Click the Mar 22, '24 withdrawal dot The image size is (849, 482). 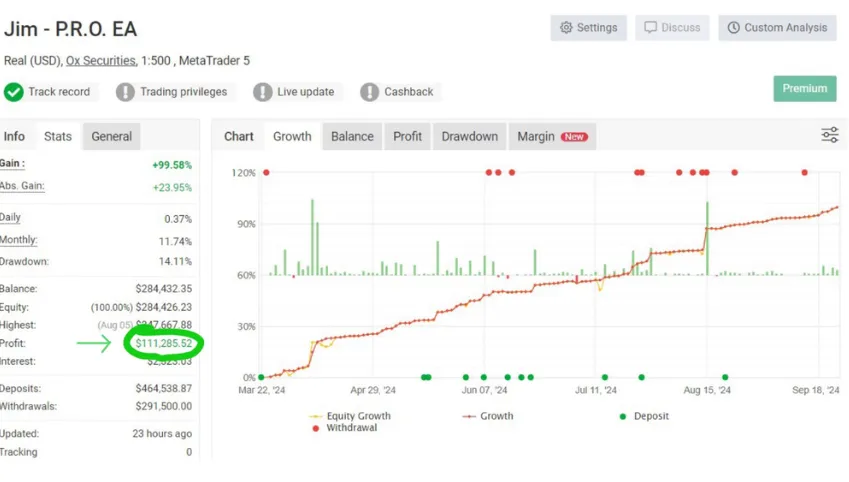pyautogui.click(x=266, y=172)
